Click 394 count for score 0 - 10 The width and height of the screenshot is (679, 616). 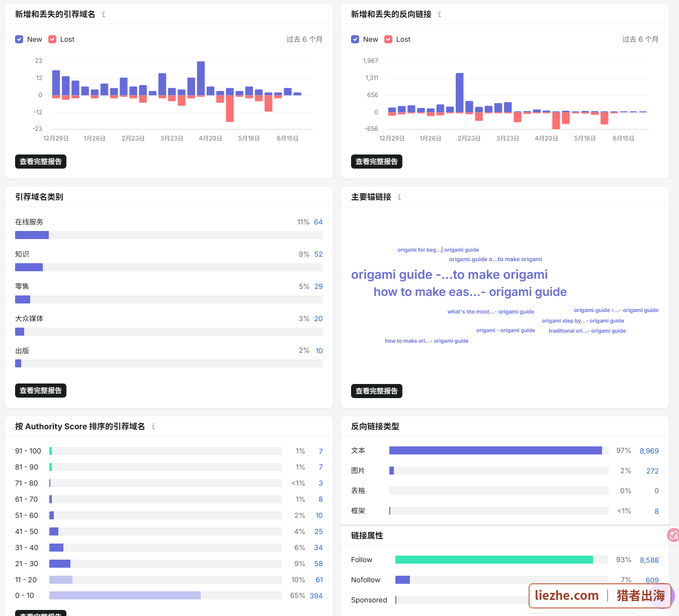(316, 596)
